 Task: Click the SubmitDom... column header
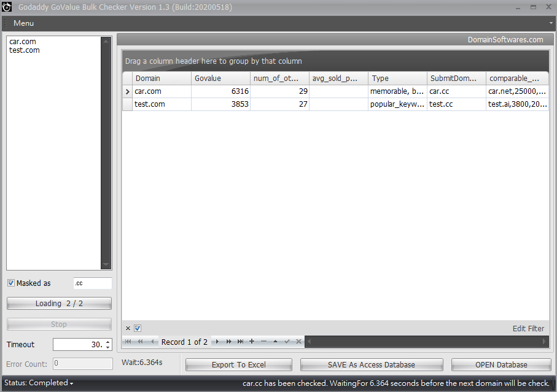456,79
